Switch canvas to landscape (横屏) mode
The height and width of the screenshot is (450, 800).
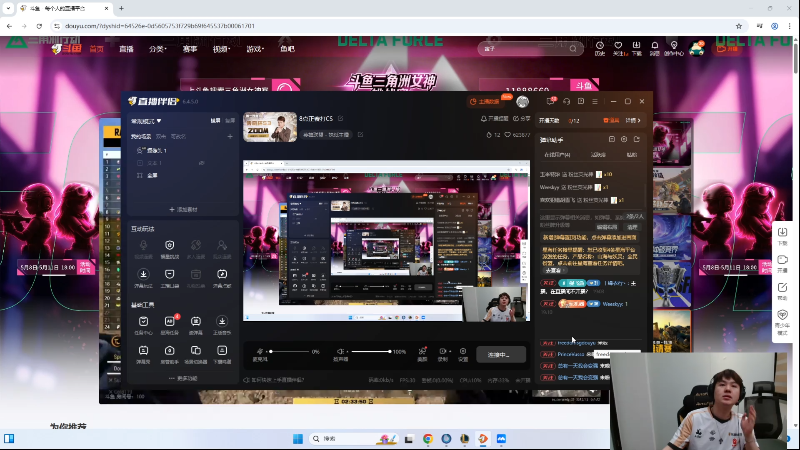click(x=216, y=121)
